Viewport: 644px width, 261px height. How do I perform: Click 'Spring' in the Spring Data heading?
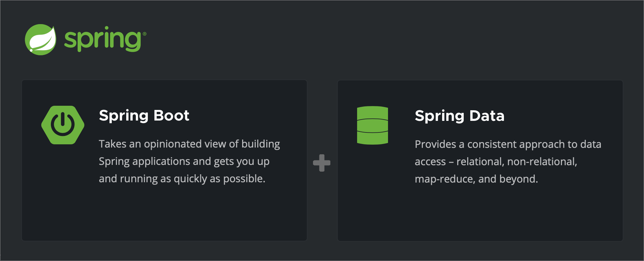pos(440,116)
